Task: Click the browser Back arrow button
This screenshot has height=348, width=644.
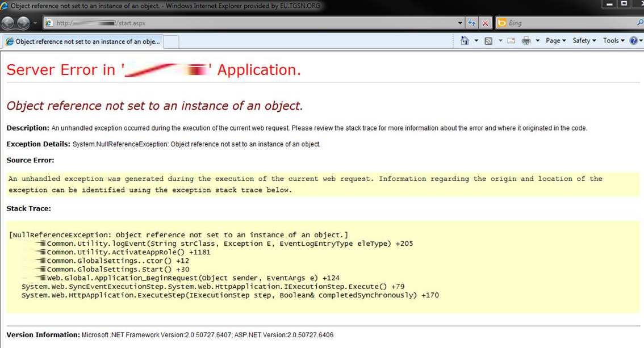Action: click(8, 23)
